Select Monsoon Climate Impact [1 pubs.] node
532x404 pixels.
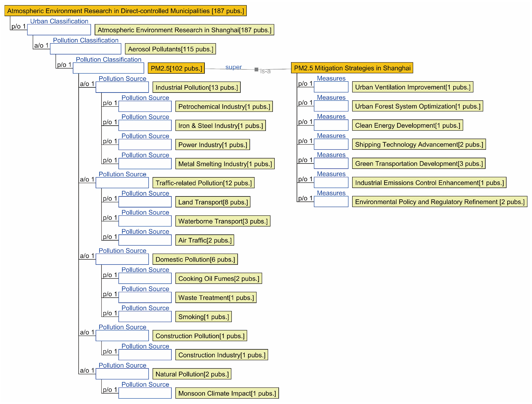[x=227, y=393]
